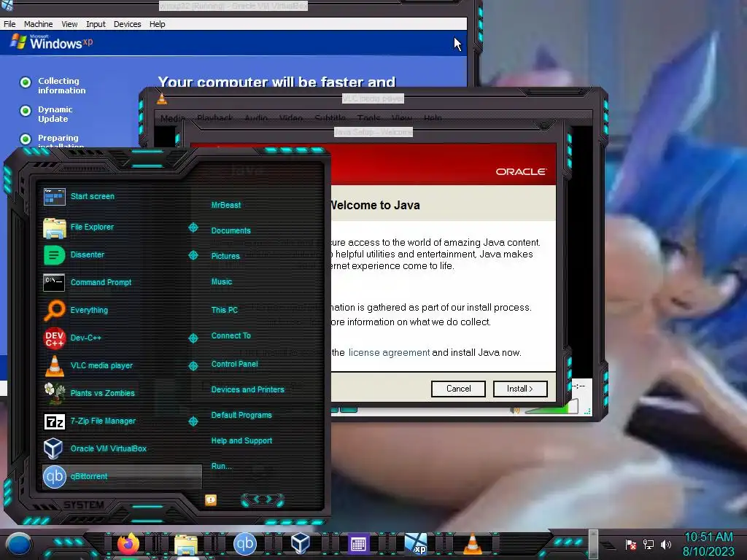
Task: Click the Windows XP VM taskbar icon
Action: (x=415, y=544)
